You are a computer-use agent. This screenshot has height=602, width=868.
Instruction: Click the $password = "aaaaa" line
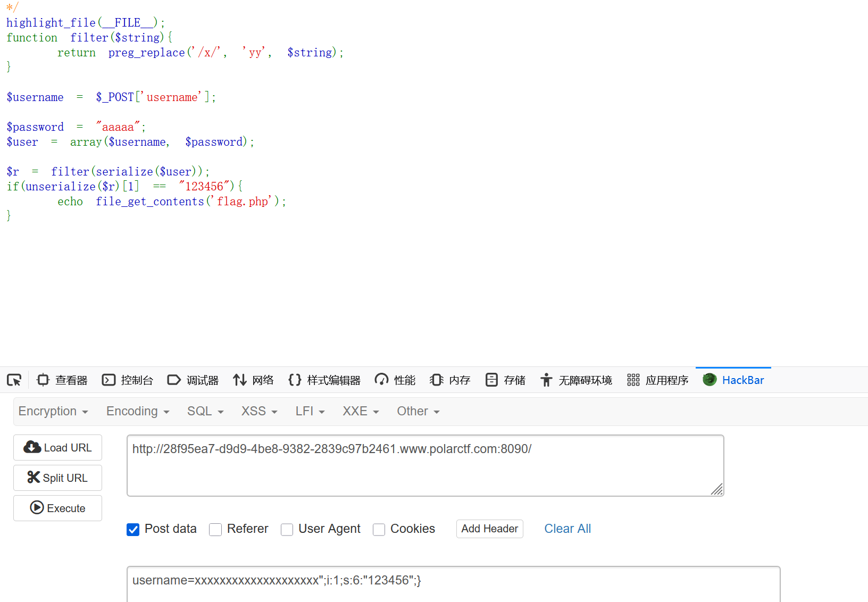pyautogui.click(x=76, y=127)
